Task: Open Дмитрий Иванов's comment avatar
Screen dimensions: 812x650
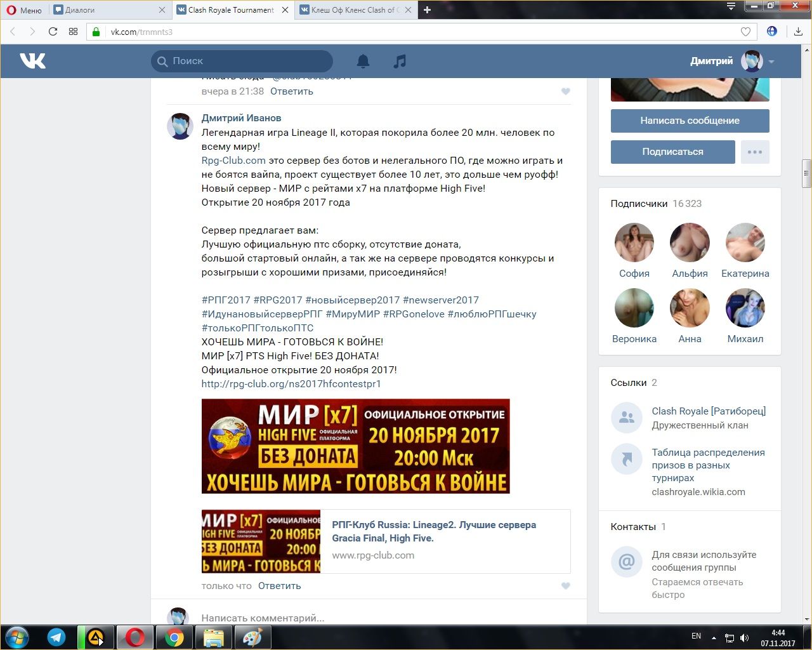Action: pos(180,126)
